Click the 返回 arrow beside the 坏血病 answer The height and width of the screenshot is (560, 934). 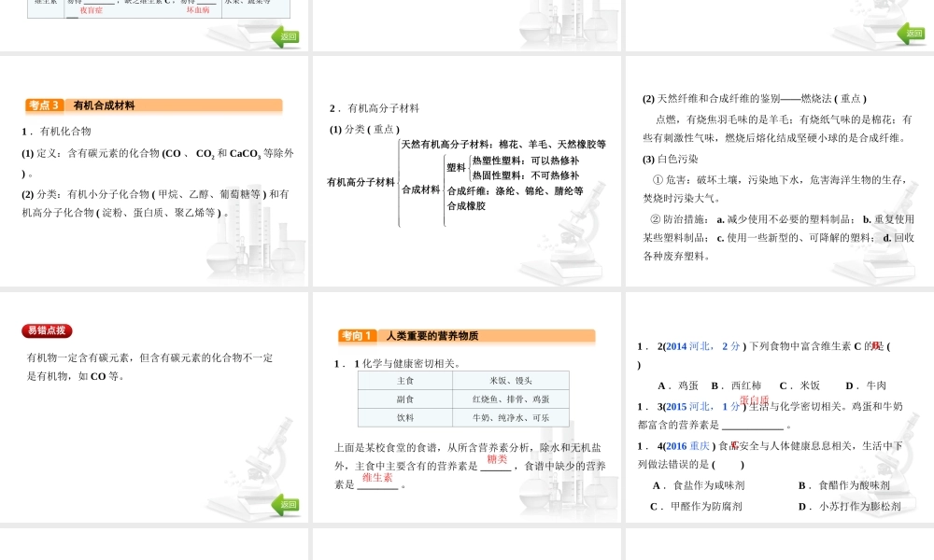285,36
